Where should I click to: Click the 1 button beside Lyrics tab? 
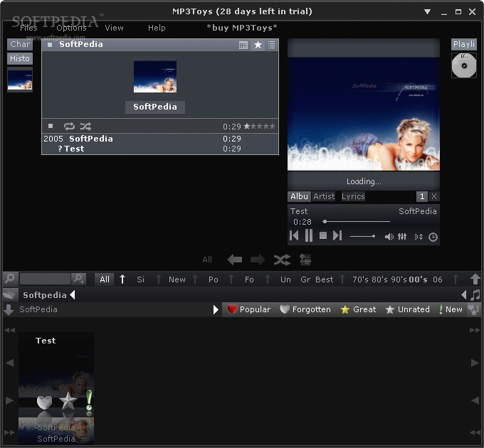pos(421,196)
